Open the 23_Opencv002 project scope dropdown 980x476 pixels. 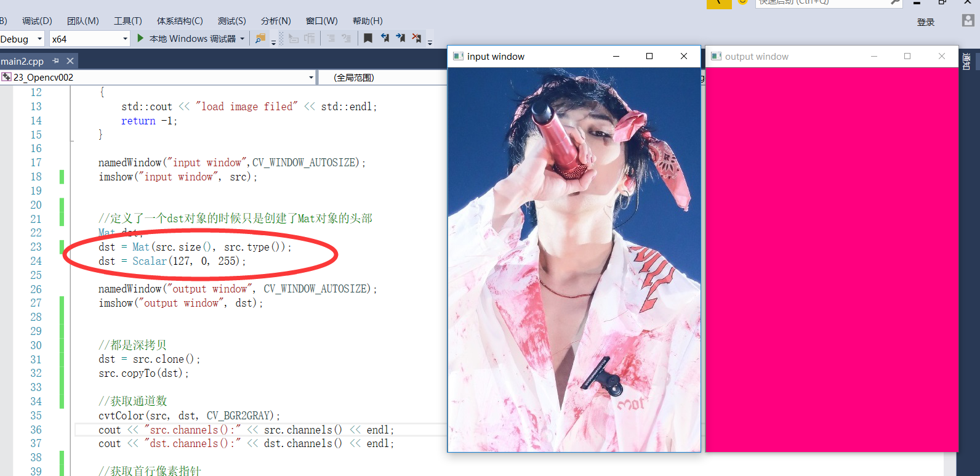(x=311, y=78)
